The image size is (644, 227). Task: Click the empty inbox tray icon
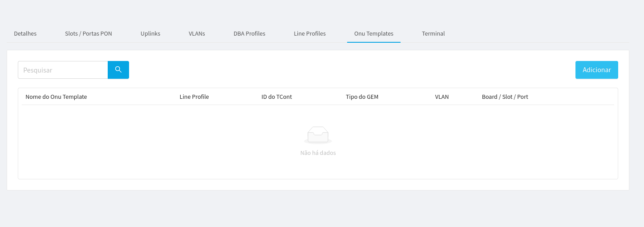tap(318, 135)
